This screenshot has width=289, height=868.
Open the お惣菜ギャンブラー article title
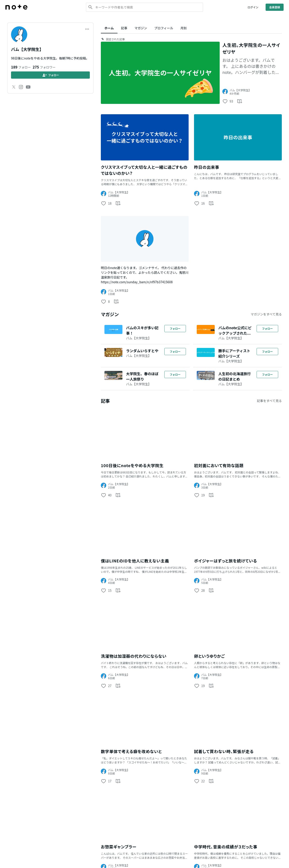119,847
